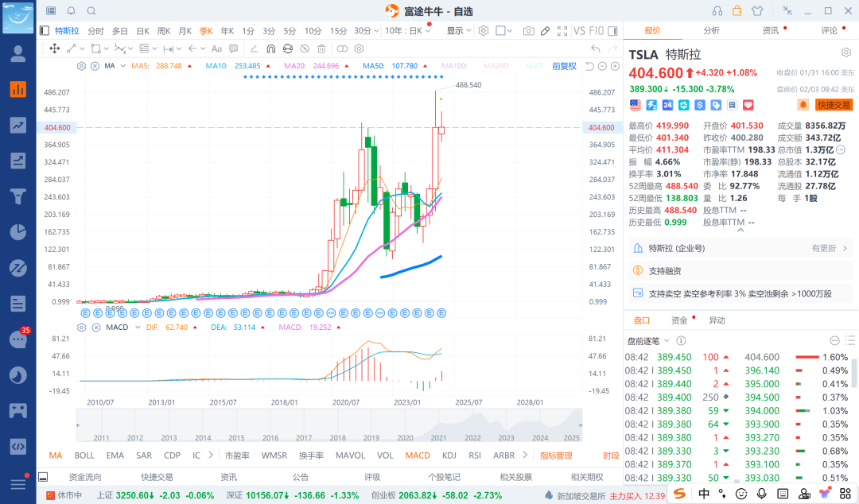Click the lightning bolt Level 2 icon

651,105
